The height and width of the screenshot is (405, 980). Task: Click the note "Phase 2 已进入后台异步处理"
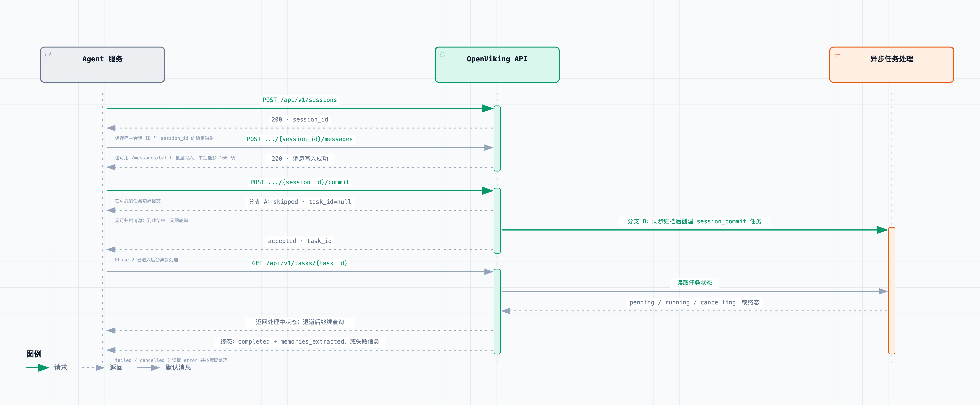(147, 260)
